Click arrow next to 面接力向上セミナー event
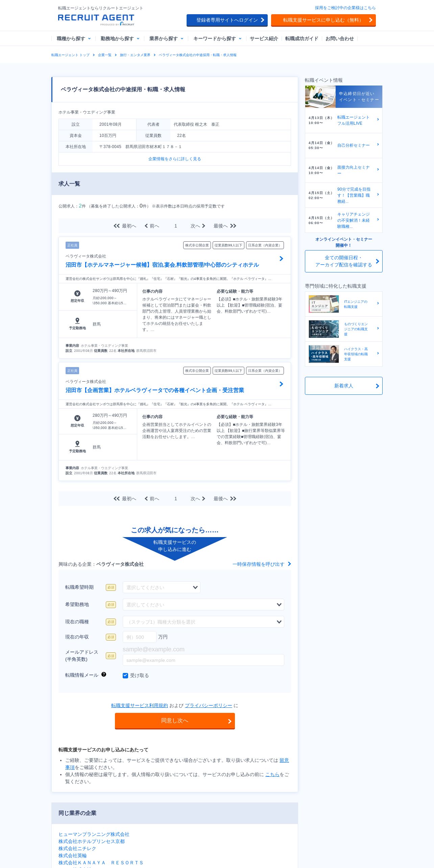The image size is (434, 868). pos(378,169)
